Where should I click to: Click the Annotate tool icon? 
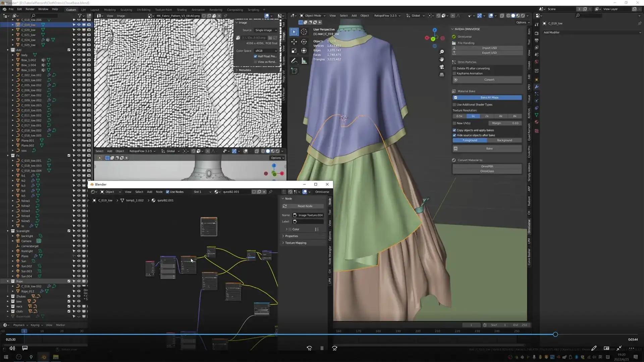coord(294,61)
